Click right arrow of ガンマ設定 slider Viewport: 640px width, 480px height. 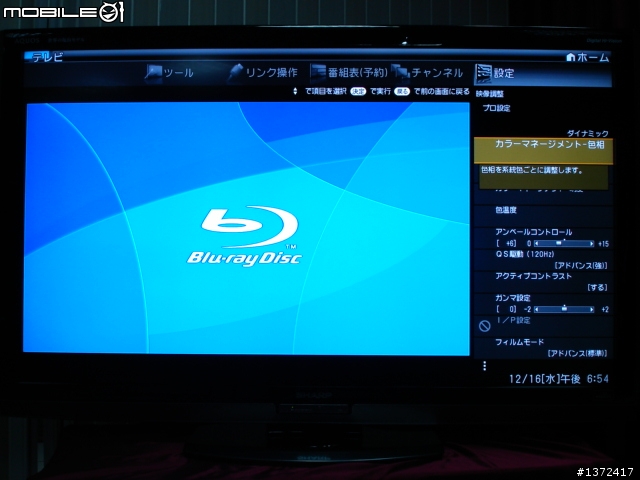591,309
